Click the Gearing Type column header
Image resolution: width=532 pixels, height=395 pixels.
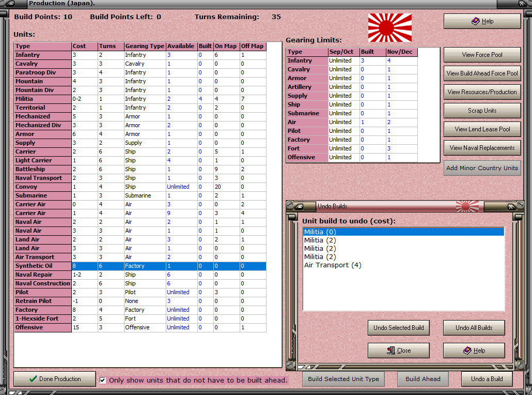145,46
